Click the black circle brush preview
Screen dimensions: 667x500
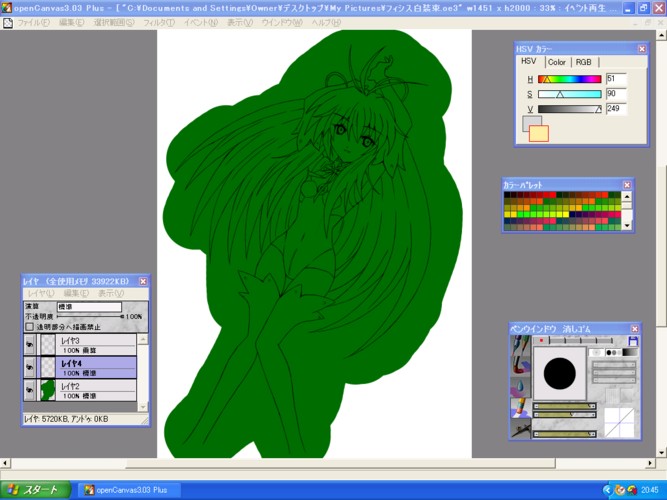tap(559, 373)
